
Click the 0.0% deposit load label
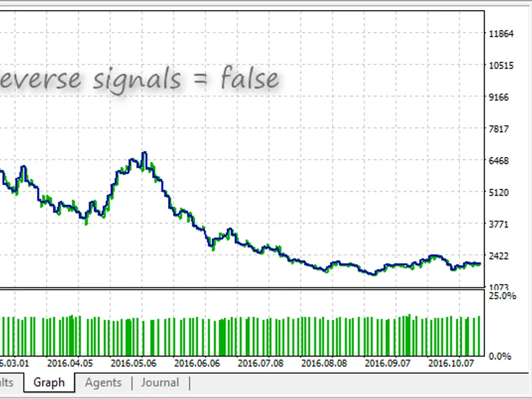pyautogui.click(x=500, y=356)
